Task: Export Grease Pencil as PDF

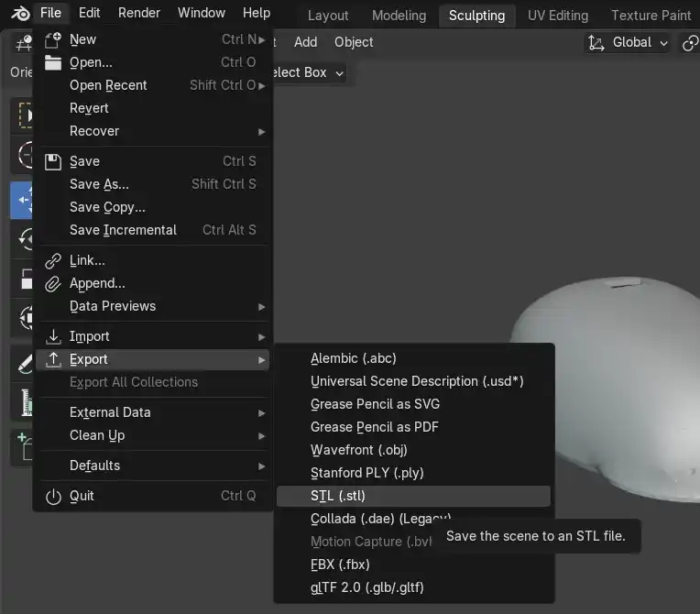Action: click(413, 427)
